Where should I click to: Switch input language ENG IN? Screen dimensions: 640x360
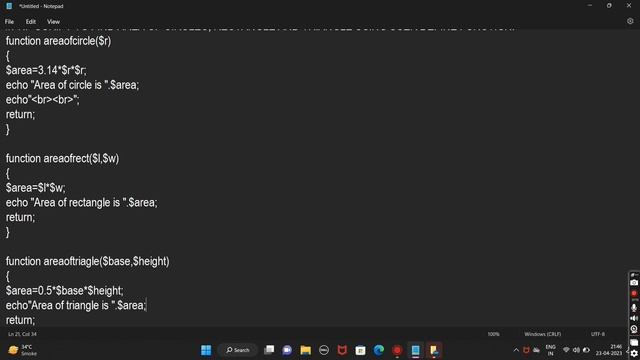[551, 350]
